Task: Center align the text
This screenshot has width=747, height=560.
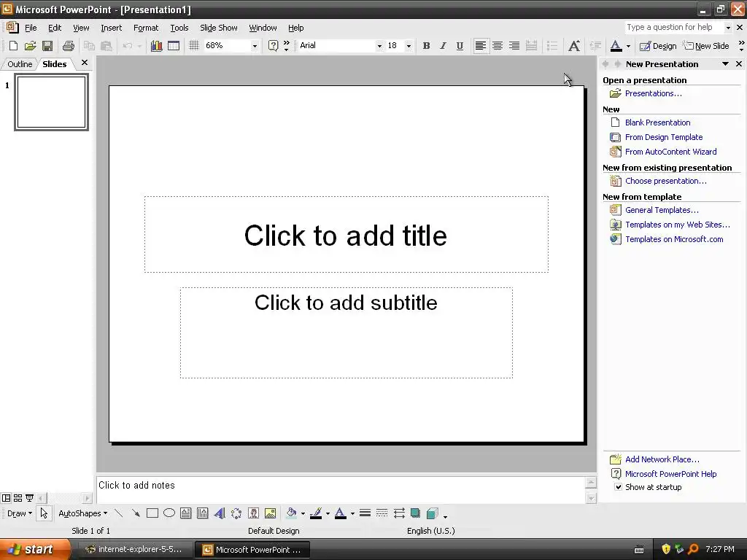Action: point(498,46)
